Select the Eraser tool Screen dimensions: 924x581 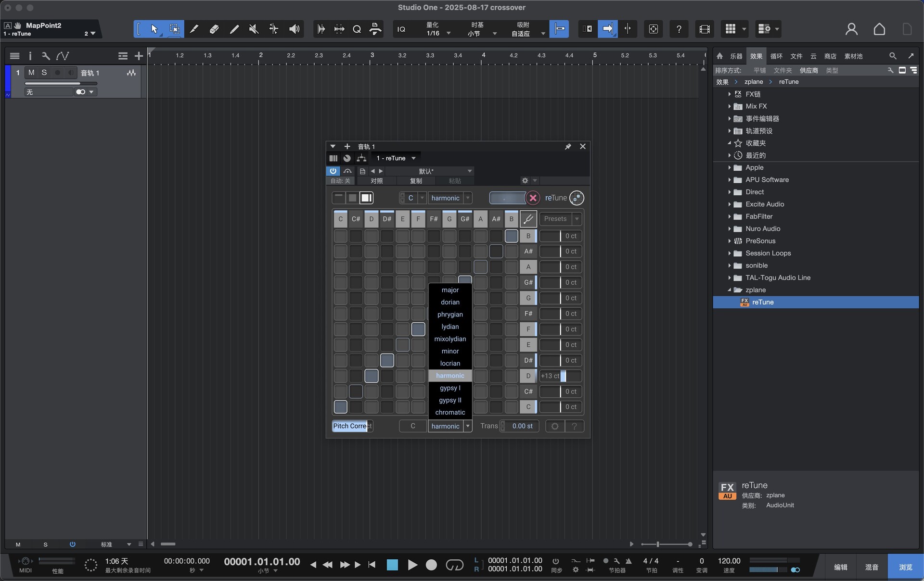(214, 29)
